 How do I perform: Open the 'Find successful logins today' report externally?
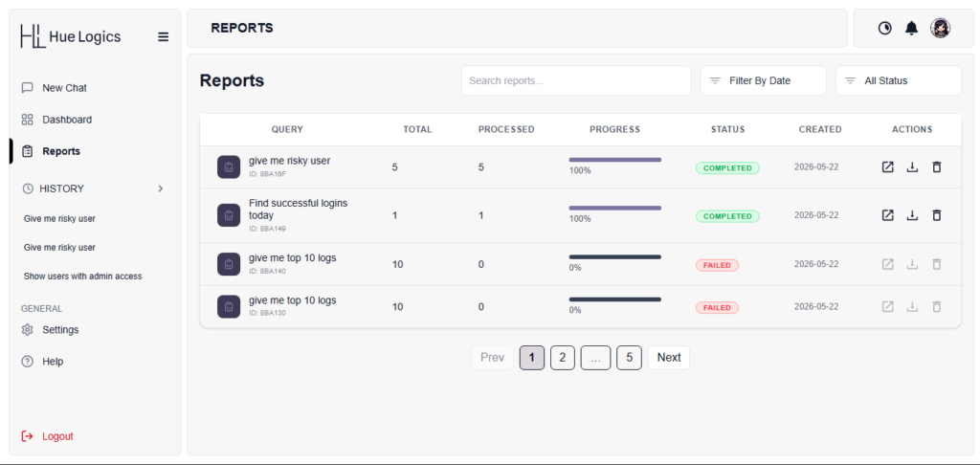tap(887, 215)
